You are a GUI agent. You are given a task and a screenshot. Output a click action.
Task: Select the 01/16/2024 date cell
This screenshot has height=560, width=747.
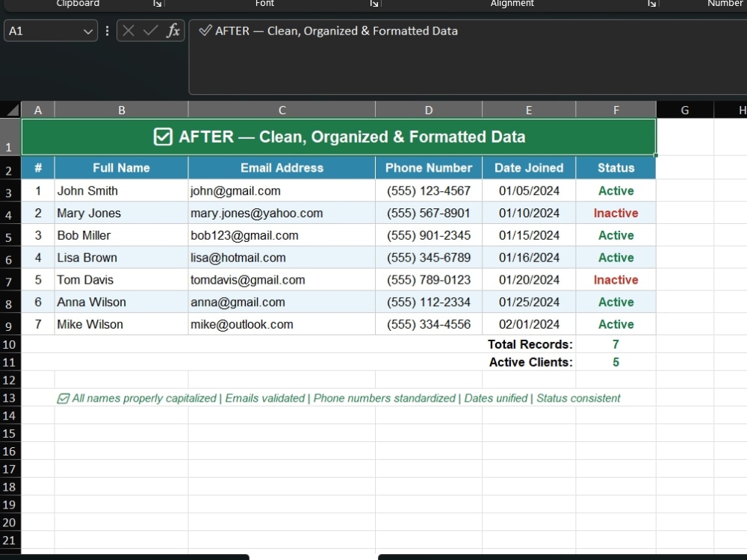pyautogui.click(x=529, y=258)
